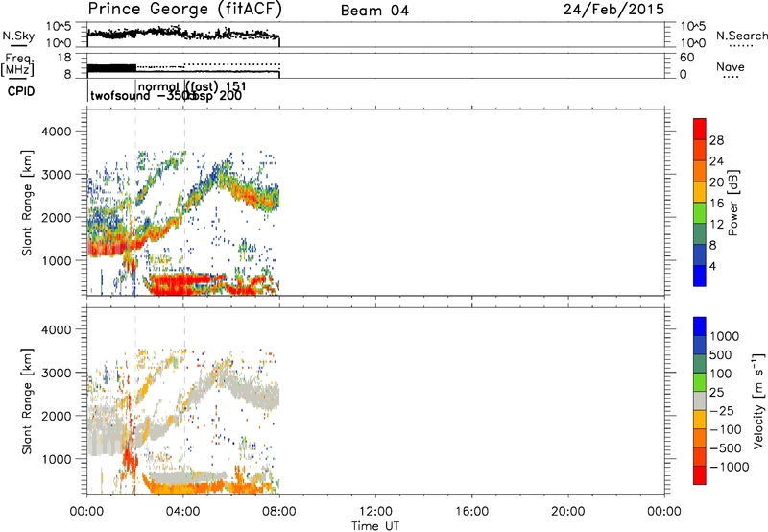This screenshot has width=768, height=532.
Task: Select the 'N.Search' legend label
Action: [x=742, y=36]
